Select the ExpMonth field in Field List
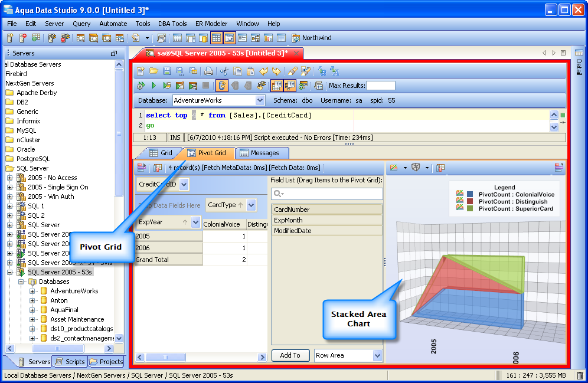This screenshot has width=588, height=383. (326, 220)
